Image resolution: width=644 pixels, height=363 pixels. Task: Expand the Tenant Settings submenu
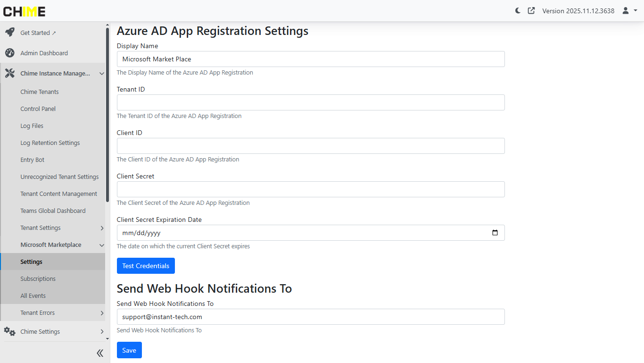(x=102, y=228)
